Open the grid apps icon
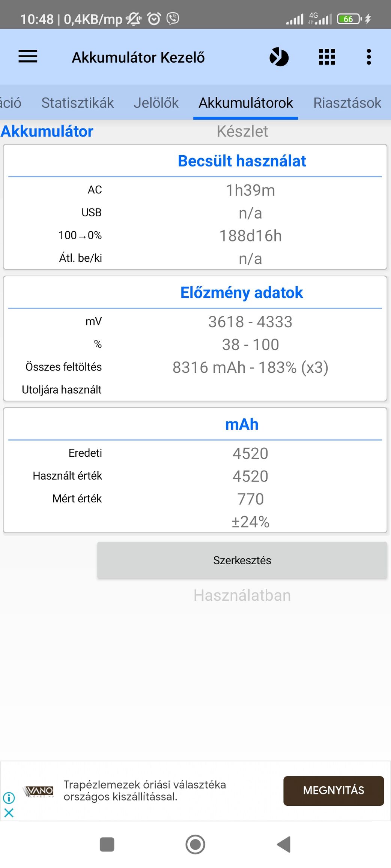Image resolution: width=391 pixels, height=868 pixels. (327, 57)
